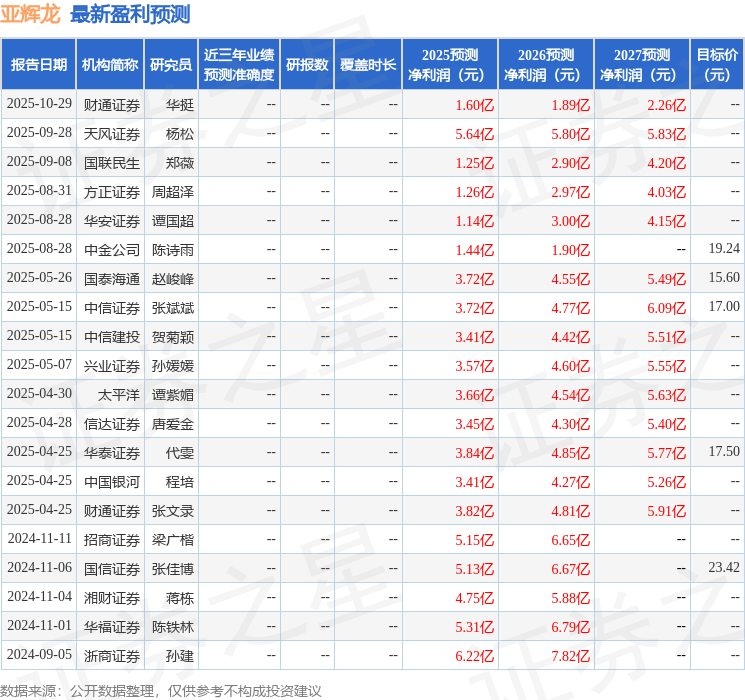Click the 近三年业绩预测准确度 column header

point(238,64)
